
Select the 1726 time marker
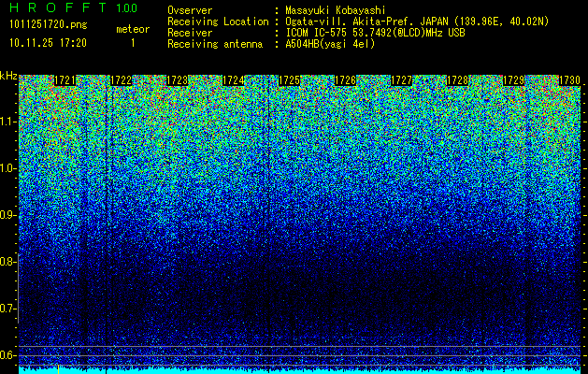(x=345, y=80)
